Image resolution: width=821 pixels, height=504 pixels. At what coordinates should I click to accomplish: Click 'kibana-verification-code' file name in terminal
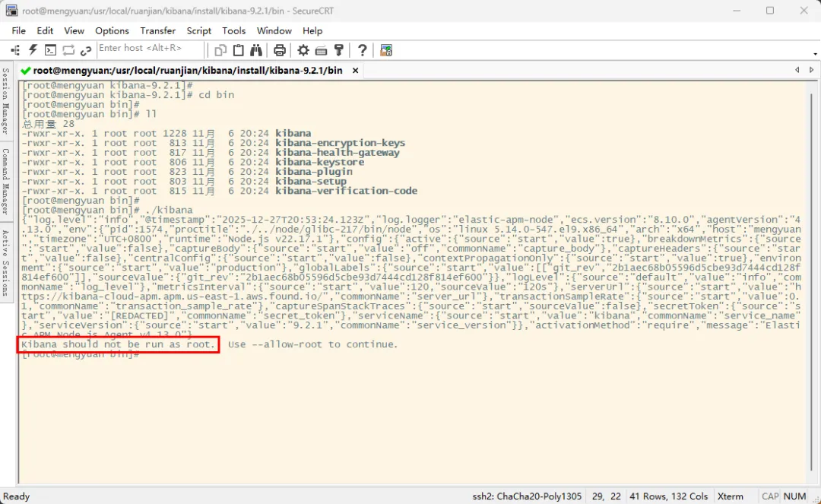click(346, 191)
